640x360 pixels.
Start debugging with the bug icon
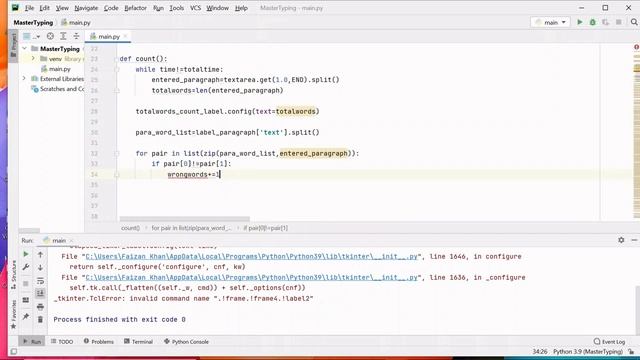593,22
